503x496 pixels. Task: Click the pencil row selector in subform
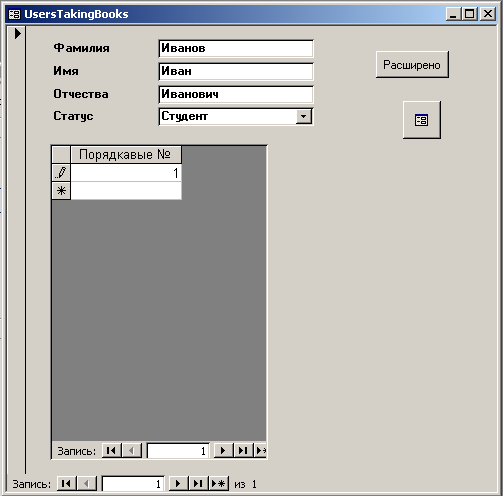[61, 173]
